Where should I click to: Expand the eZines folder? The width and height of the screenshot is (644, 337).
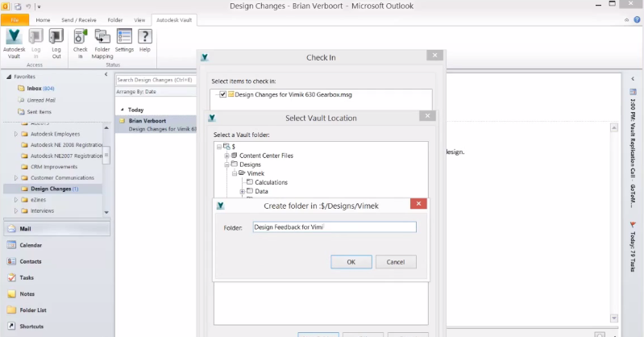[16, 200]
